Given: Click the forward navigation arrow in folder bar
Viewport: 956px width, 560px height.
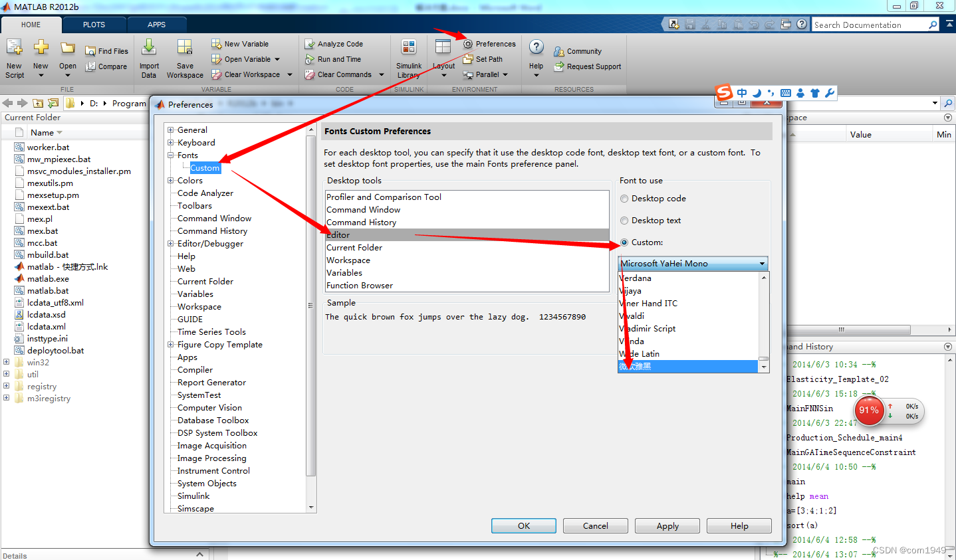Looking at the screenshot, I should (22, 103).
